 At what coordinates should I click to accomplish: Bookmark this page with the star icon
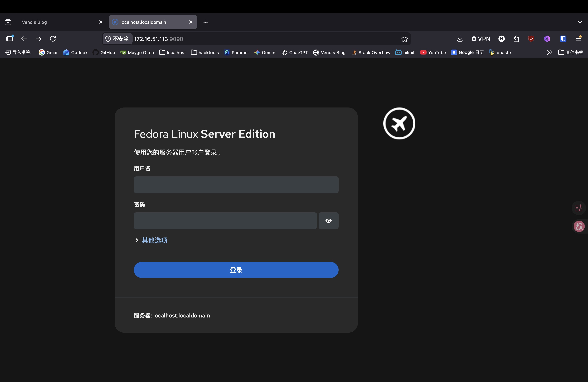(404, 39)
